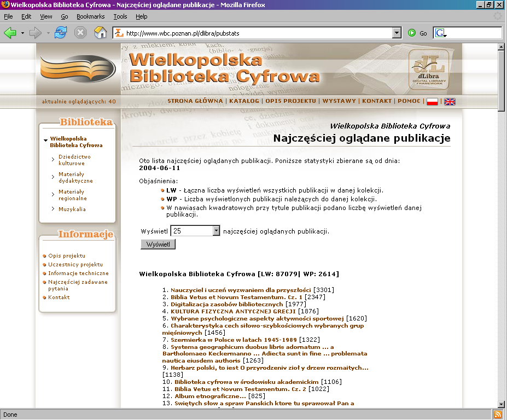Click the vertical scrollbar thumb
This screenshot has height=420, width=507.
point(501,81)
